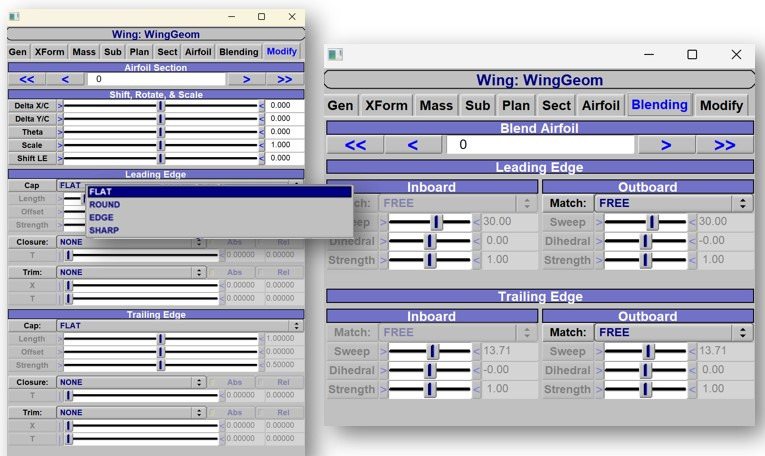Switch to Modify tab in the Blending window
Viewport: 765px width, 456px height.
(721, 105)
